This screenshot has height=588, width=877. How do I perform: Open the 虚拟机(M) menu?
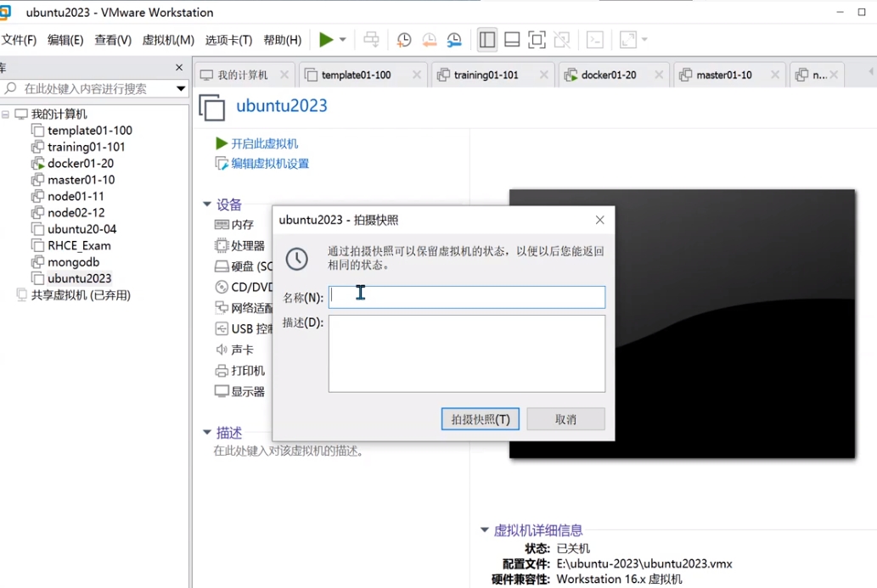click(168, 40)
